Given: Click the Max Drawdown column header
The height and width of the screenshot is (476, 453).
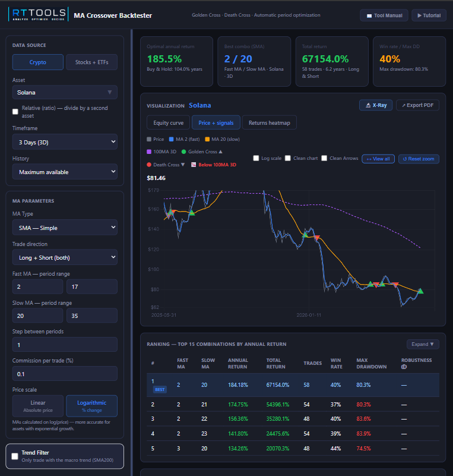Looking at the screenshot, I should click(372, 363).
